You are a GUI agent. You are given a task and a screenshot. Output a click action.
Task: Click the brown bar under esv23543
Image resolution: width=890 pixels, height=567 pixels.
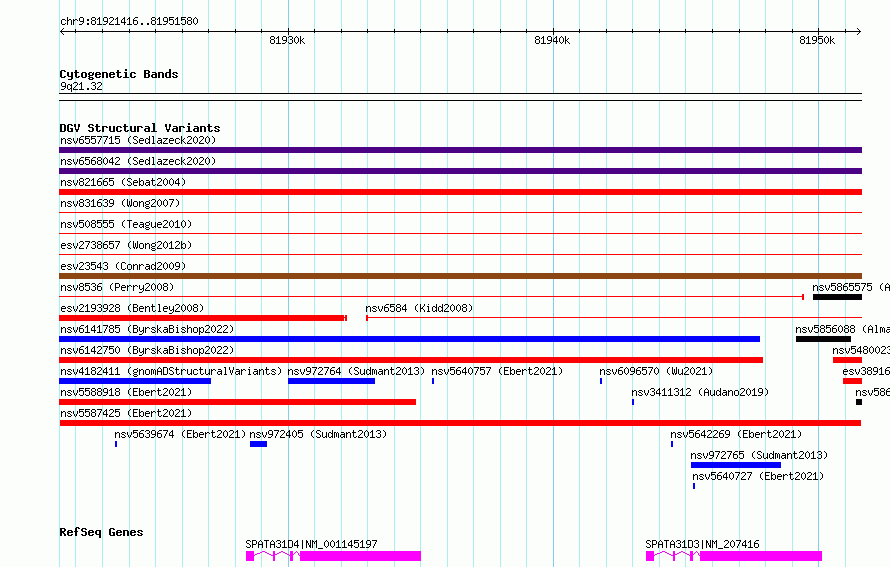460,276
